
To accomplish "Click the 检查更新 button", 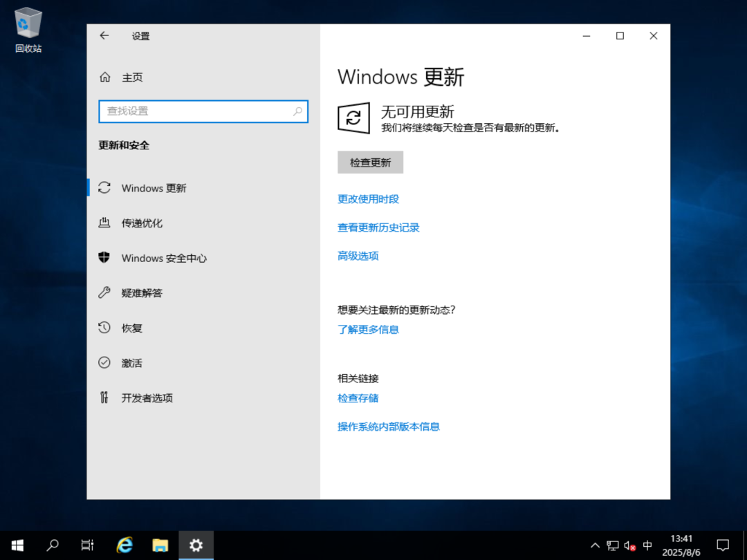I will [370, 162].
